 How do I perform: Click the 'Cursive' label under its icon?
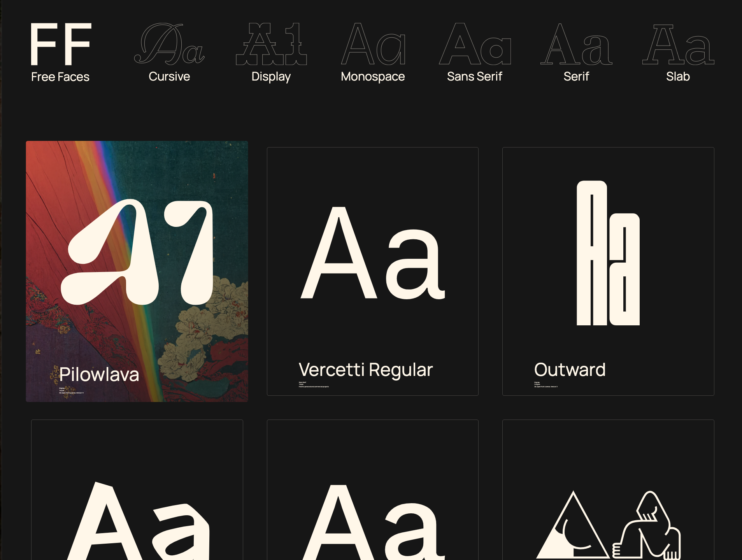(169, 76)
